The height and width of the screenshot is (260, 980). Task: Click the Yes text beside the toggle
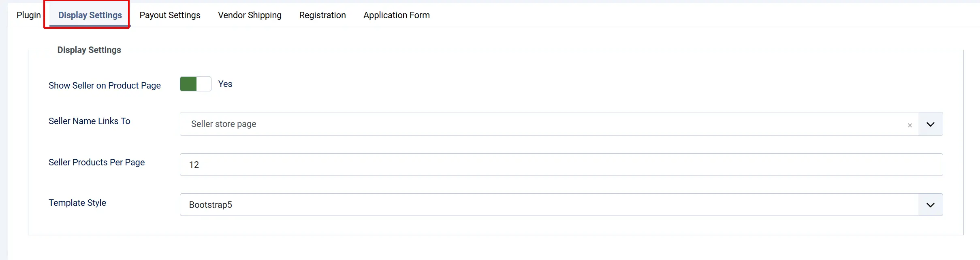pos(225,84)
